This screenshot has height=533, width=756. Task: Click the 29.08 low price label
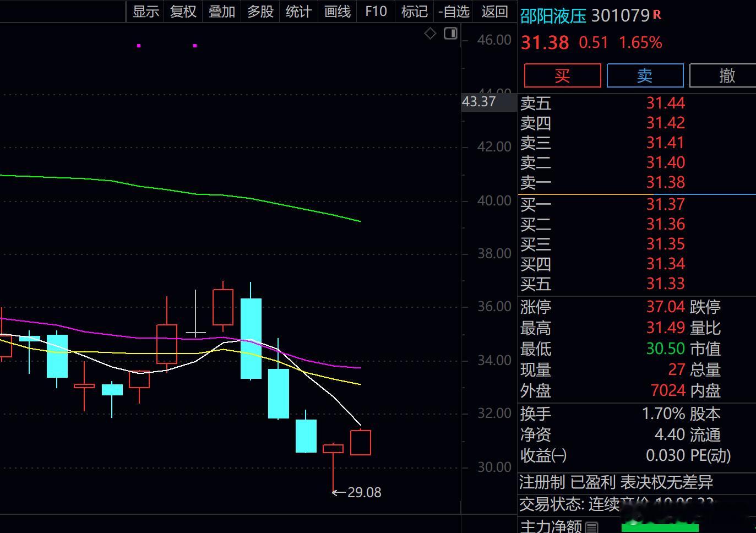[365, 492]
